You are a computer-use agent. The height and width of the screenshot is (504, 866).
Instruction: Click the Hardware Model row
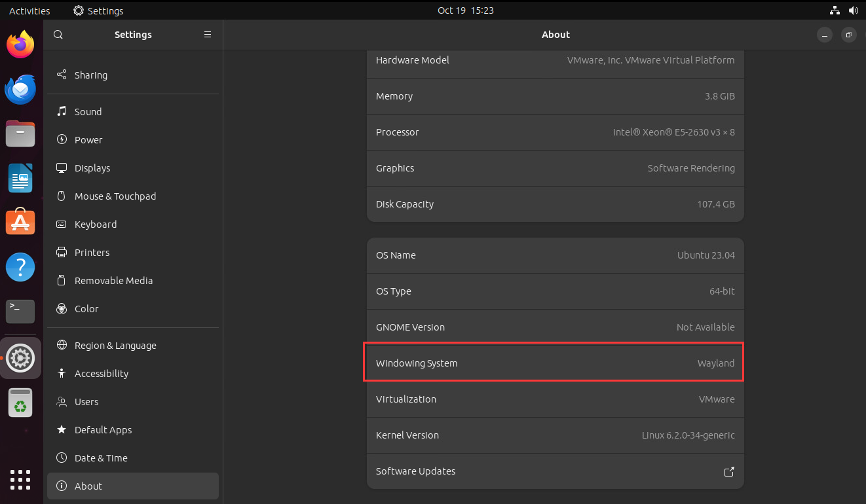point(555,63)
